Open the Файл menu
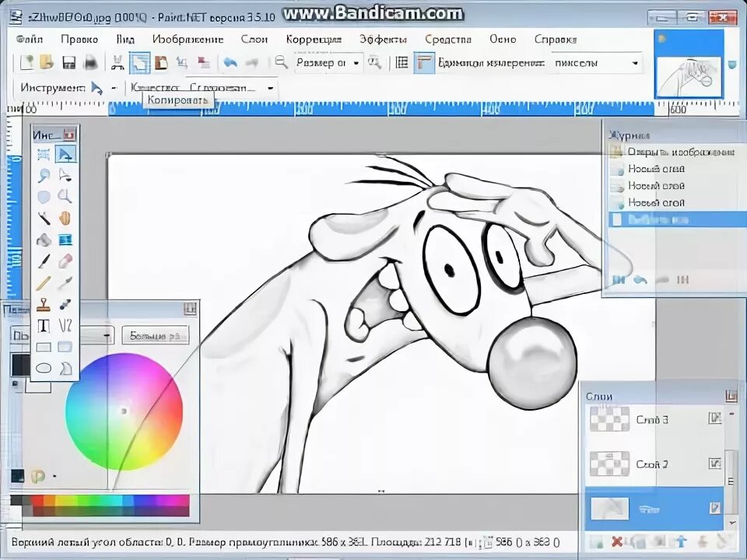747x560 pixels. click(x=30, y=40)
